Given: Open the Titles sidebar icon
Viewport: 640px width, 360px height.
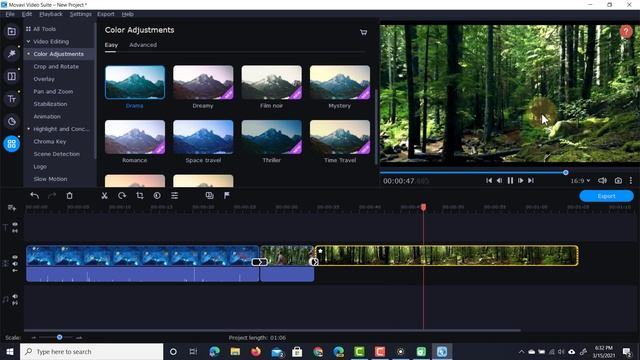Looking at the screenshot, I should [x=11, y=99].
